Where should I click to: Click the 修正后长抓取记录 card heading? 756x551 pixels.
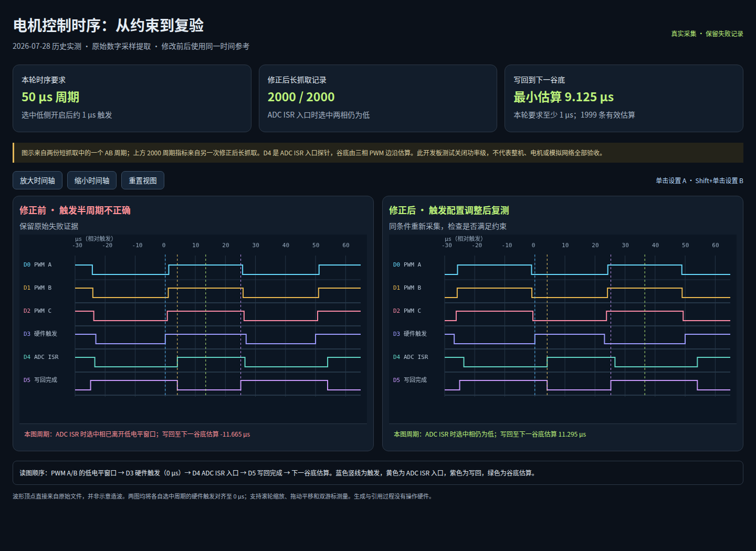click(297, 80)
